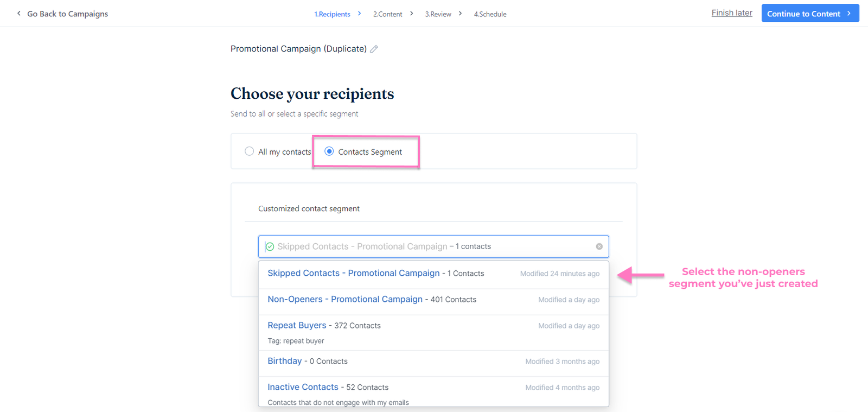This screenshot has height=412, width=868.
Task: Go to the 2.Content step tab
Action: [387, 14]
